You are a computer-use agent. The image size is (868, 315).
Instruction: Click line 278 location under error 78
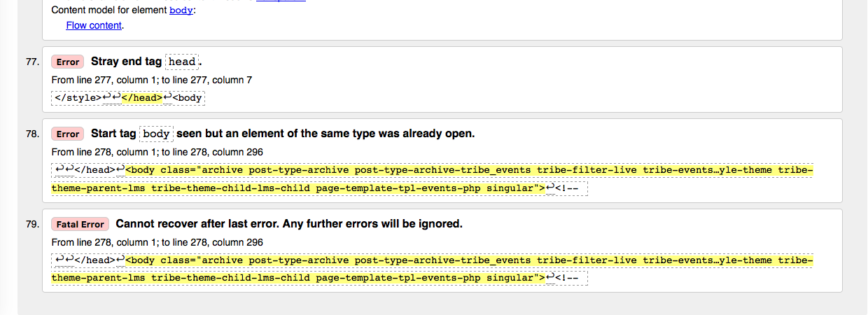157,153
